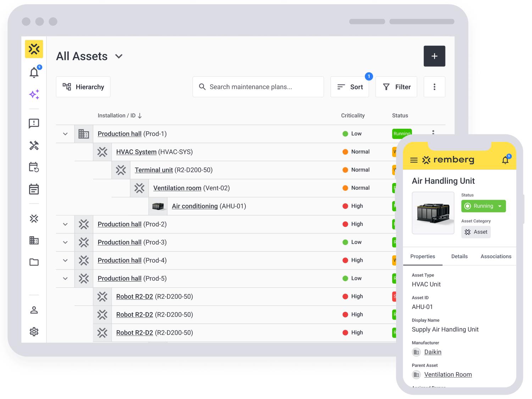Sort by Installation / ID column header
This screenshot has height=399, width=532.
pos(120,116)
